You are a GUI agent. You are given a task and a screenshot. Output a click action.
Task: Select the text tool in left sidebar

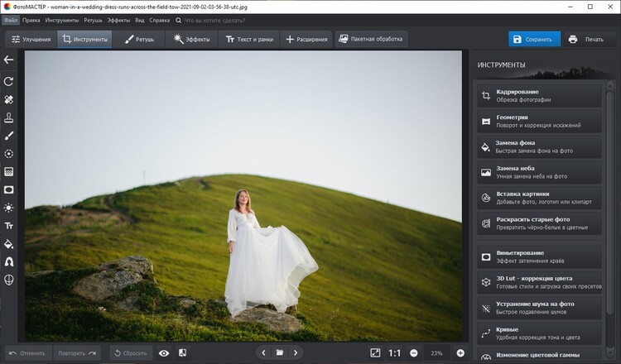(x=9, y=226)
